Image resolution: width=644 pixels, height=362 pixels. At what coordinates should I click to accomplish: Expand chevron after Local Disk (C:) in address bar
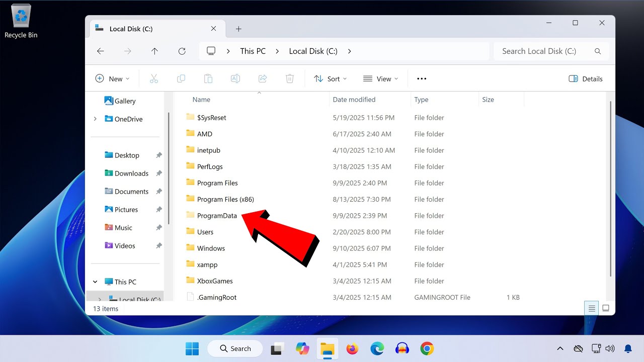pyautogui.click(x=349, y=51)
